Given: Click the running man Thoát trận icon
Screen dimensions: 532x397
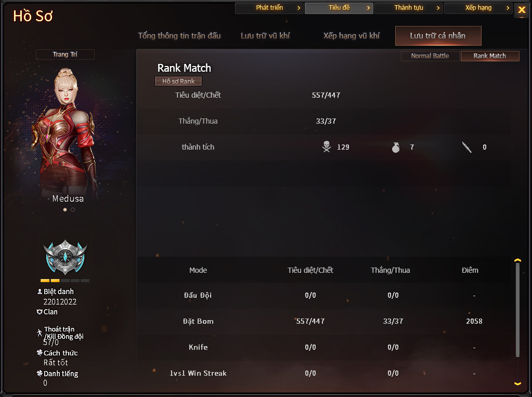Looking at the screenshot, I should (40, 333).
